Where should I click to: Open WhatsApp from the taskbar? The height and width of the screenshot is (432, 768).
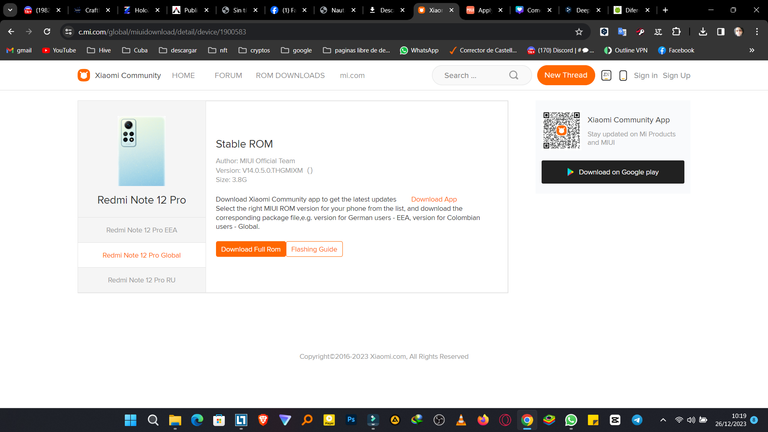click(571, 420)
